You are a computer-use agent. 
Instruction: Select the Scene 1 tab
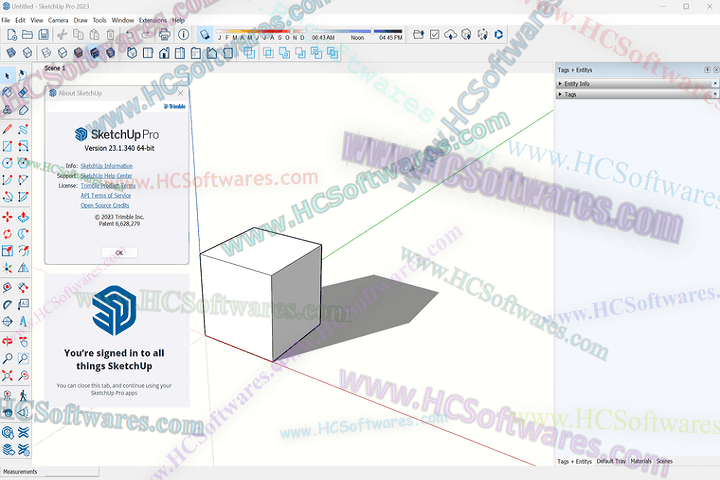point(55,68)
